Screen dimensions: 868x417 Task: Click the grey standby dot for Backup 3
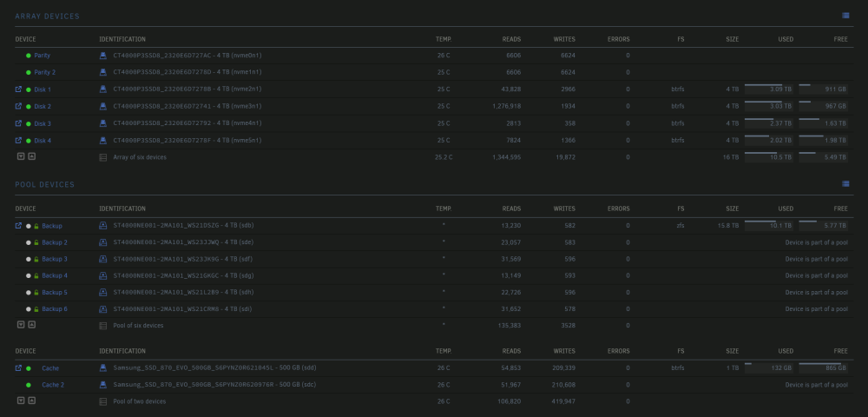29,259
